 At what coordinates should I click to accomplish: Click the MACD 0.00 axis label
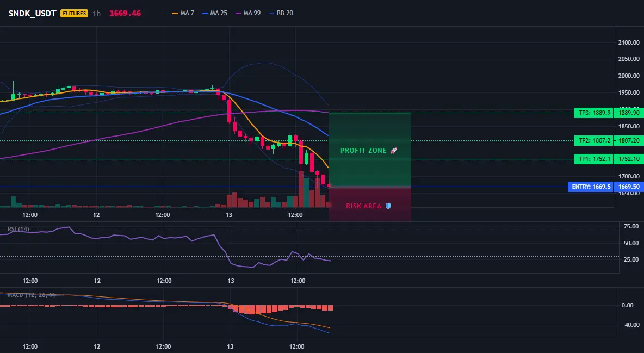click(x=627, y=305)
